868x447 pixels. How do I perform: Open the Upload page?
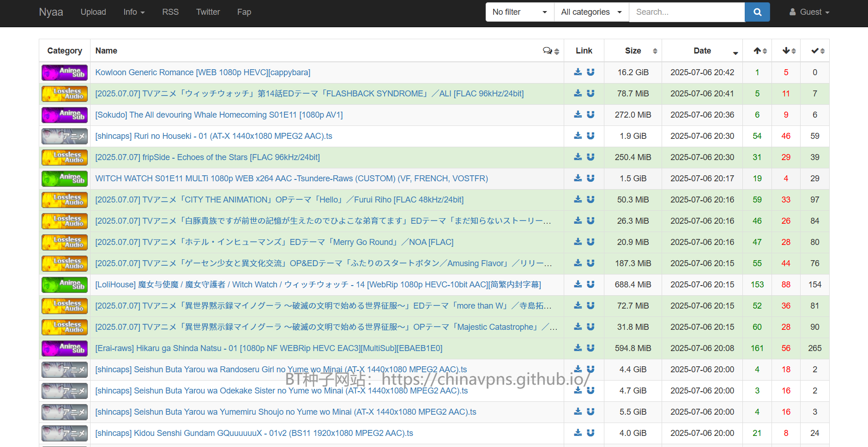[93, 12]
